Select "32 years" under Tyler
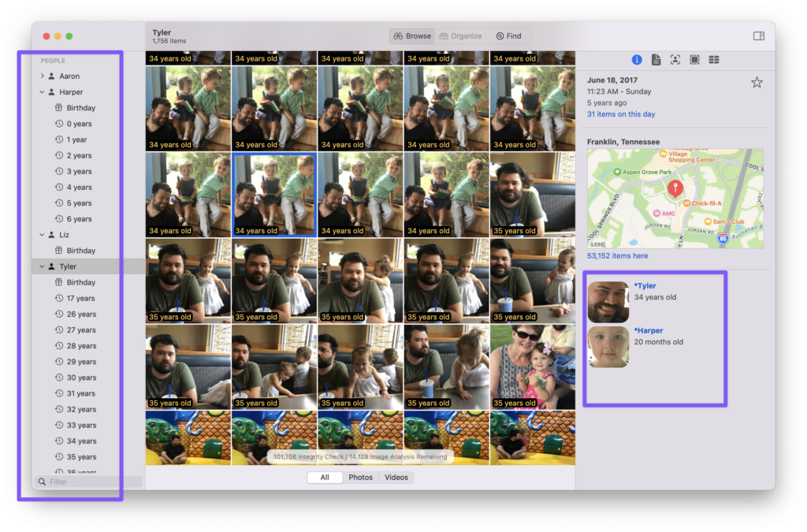807x532 pixels. [81, 410]
